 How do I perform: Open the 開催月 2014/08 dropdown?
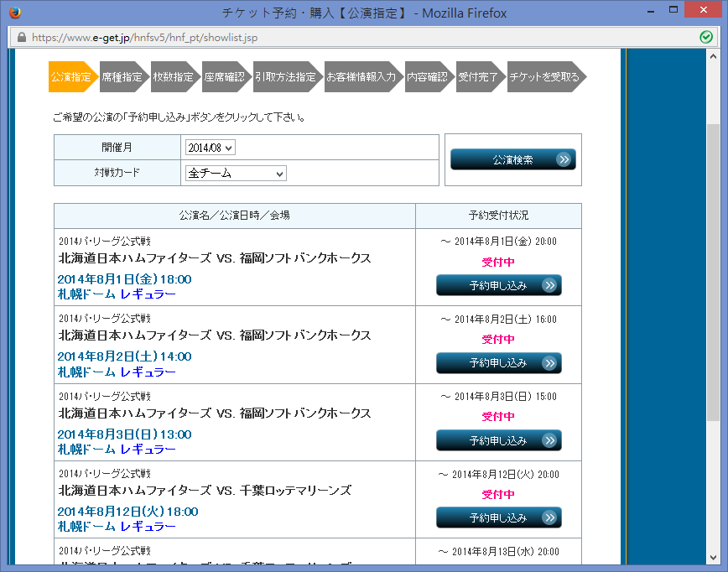pyautogui.click(x=210, y=148)
